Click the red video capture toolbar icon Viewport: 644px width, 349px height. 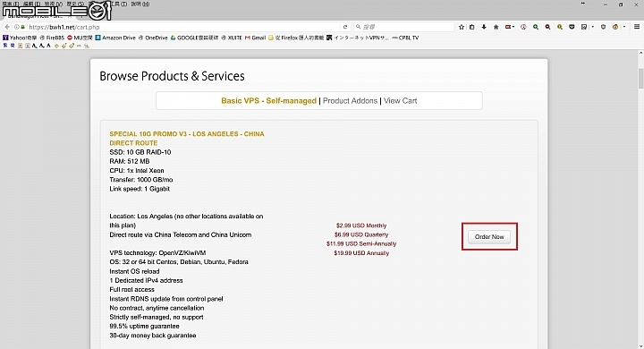click(508, 27)
